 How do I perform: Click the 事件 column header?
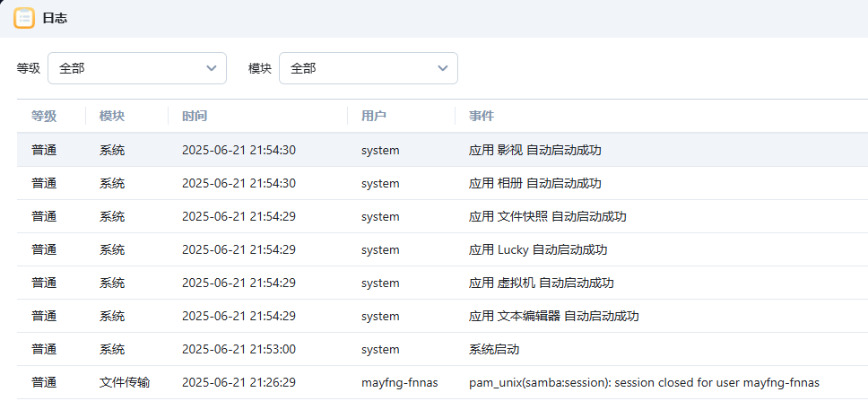[481, 116]
